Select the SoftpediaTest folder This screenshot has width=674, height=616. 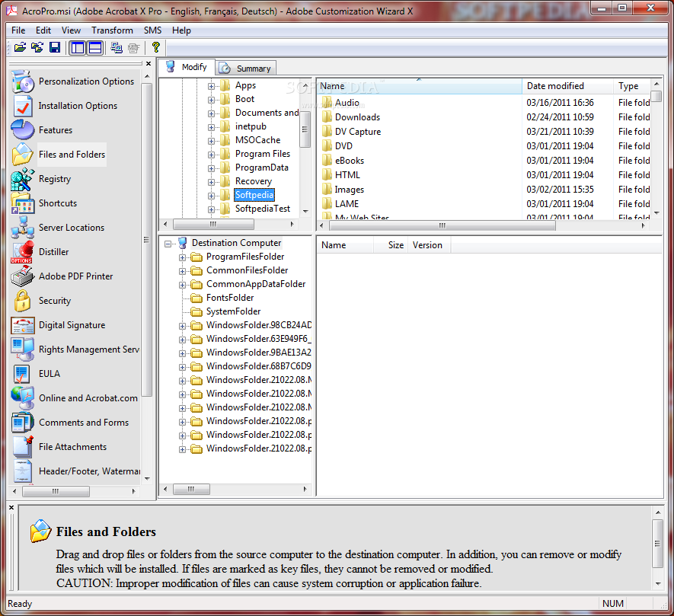point(262,209)
